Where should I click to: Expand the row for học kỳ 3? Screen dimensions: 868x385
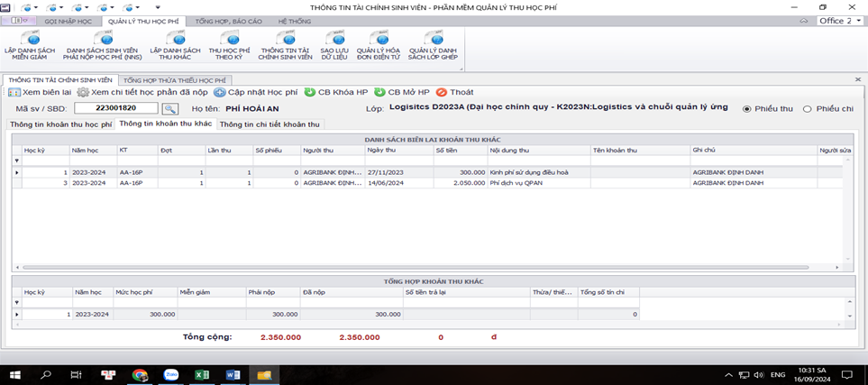[16, 183]
